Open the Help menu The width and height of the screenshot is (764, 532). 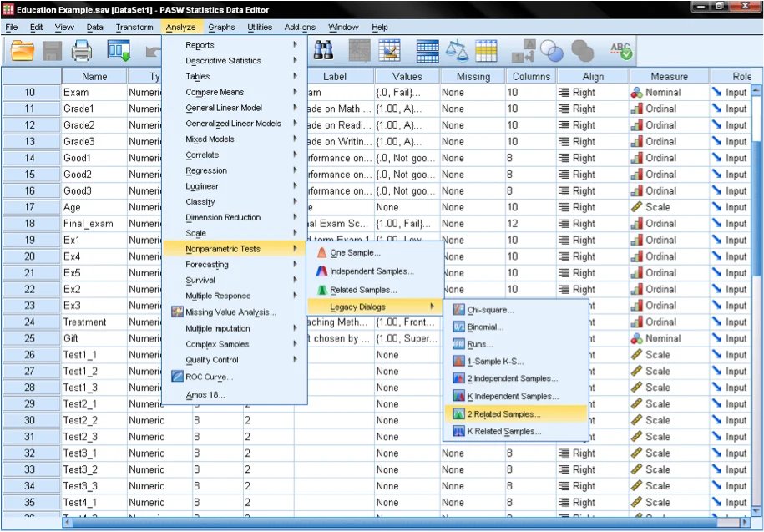point(380,28)
